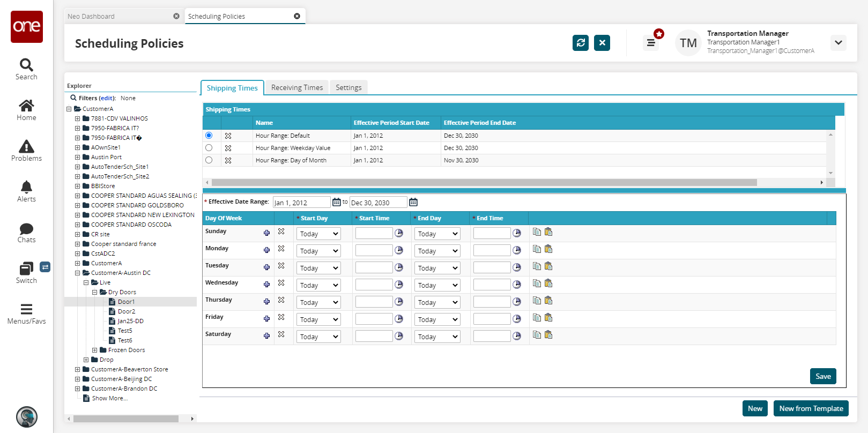Viewport: 868px width, 433px height.
Task: Select the Hour Range: Default radio button
Action: (209, 136)
